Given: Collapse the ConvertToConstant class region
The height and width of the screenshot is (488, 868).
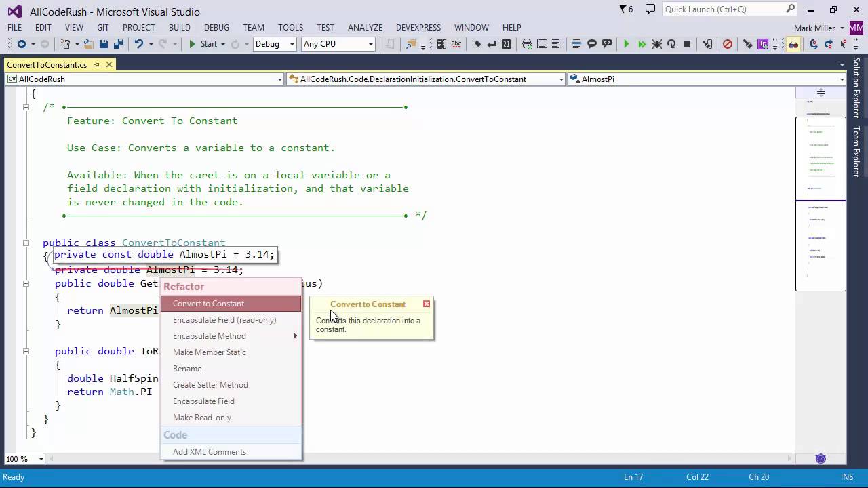Looking at the screenshot, I should [x=26, y=243].
